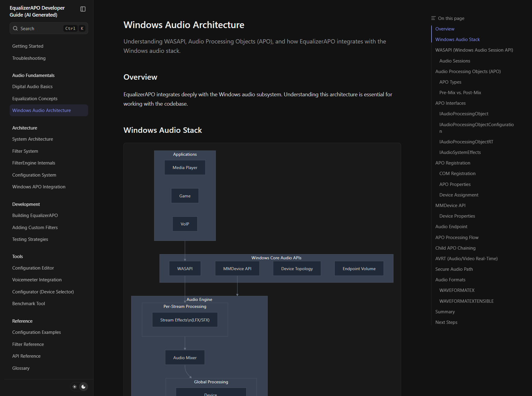Jump to the Windows Audio Stack section
The height and width of the screenshot is (396, 532).
457,39
